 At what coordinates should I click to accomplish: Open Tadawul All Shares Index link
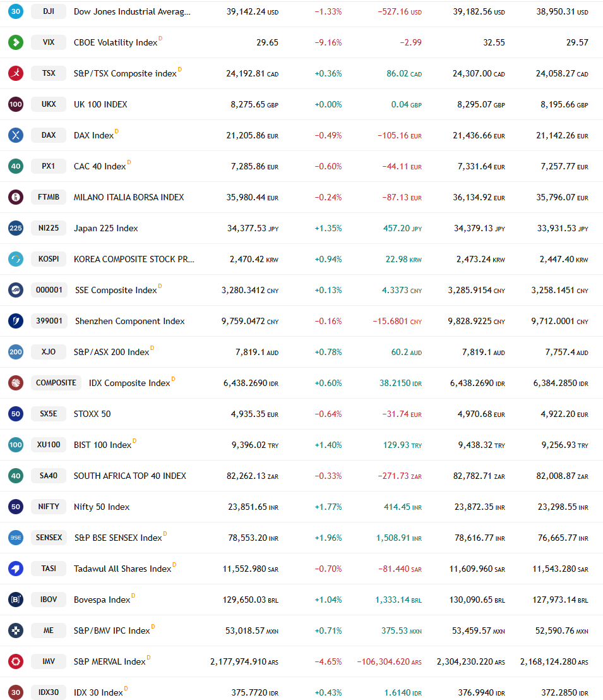[122, 569]
